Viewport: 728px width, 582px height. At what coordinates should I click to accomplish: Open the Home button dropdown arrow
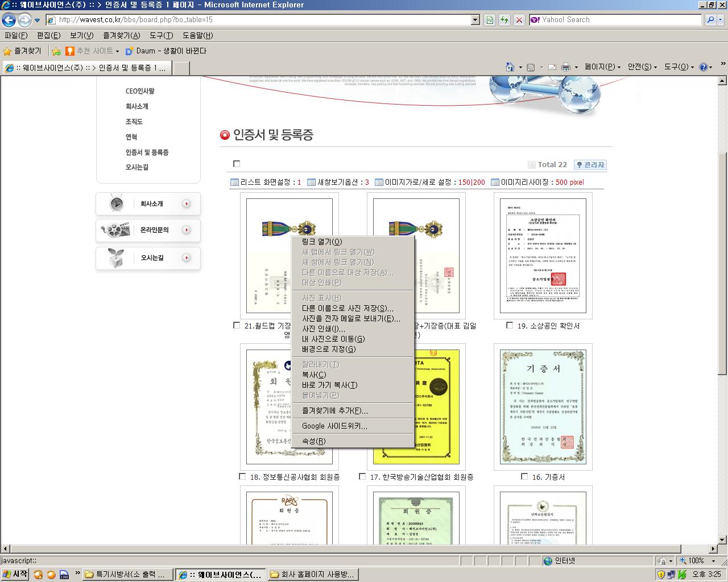click(x=520, y=67)
